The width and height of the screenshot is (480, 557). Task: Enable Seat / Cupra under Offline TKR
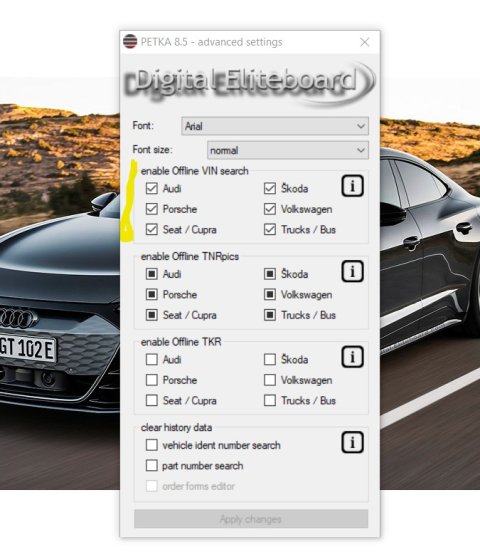tap(152, 401)
